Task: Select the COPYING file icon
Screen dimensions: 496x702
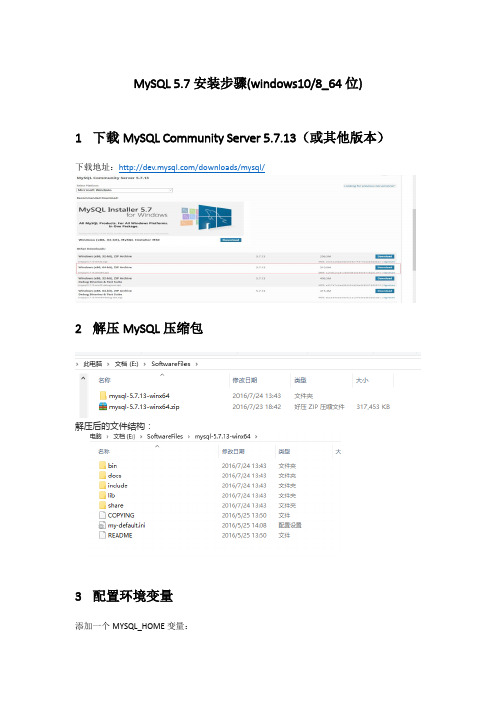Action: click(103, 515)
